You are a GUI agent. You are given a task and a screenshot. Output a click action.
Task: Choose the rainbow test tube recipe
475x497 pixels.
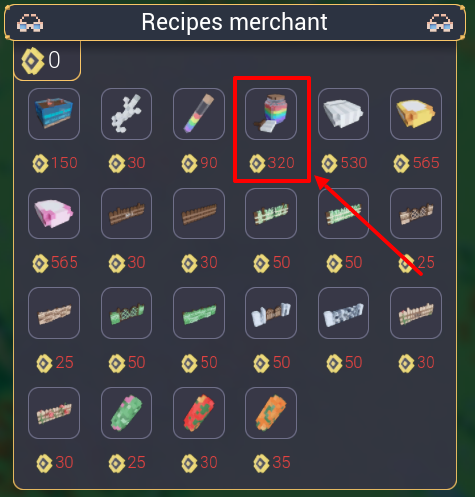[199, 114]
